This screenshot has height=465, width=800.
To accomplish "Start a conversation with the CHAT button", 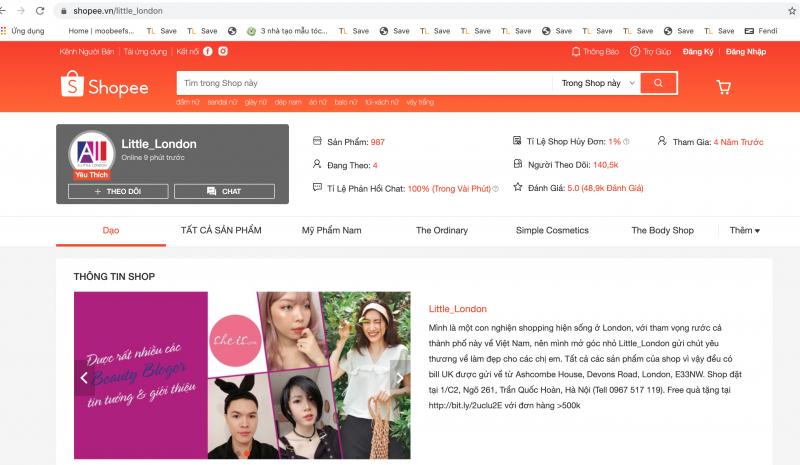I will click(x=224, y=191).
